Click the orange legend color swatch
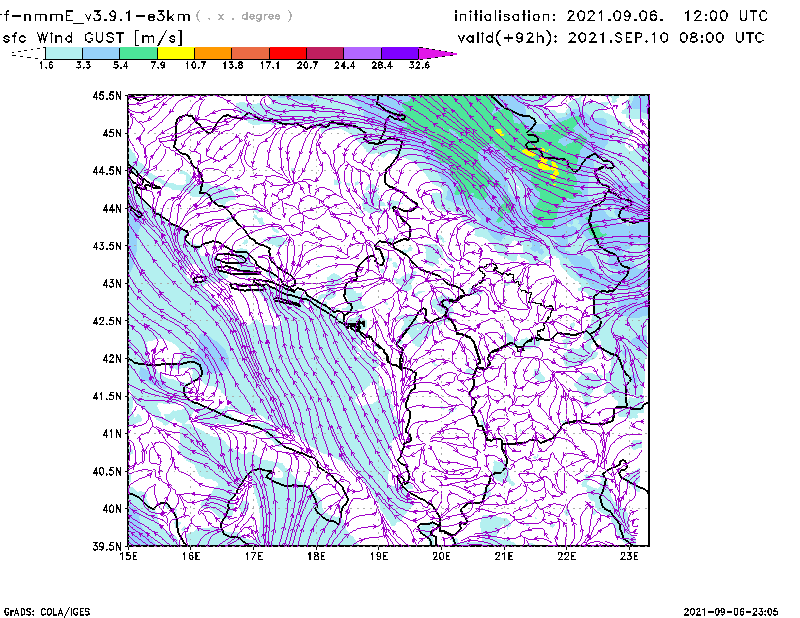Viewport: 800px width, 618px height. click(x=213, y=53)
